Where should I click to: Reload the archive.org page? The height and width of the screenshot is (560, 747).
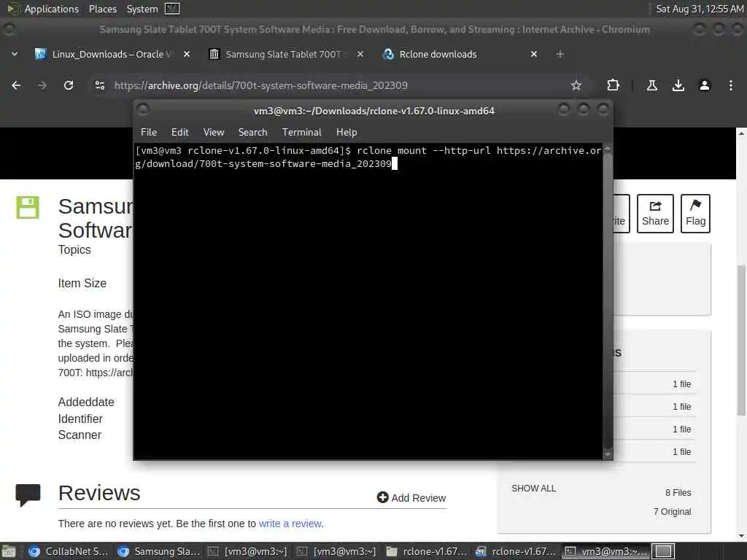[69, 85]
